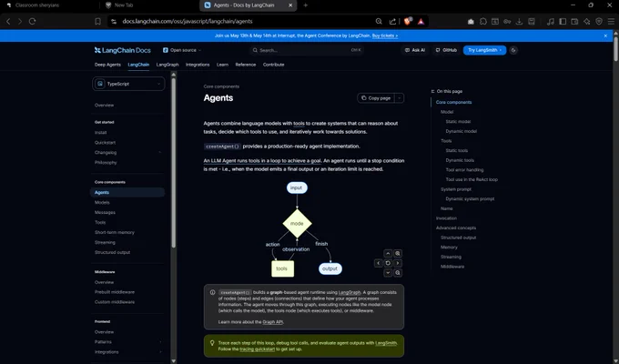Open the Models sidebar page

pos(102,202)
